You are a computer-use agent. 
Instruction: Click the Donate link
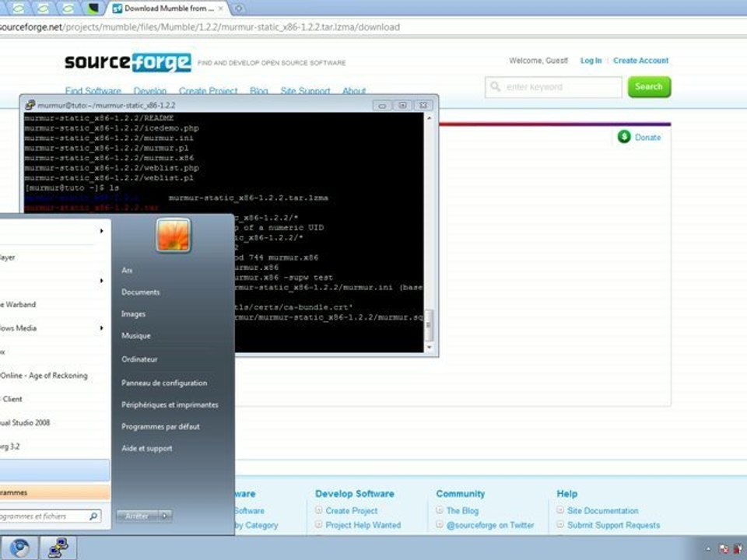(647, 137)
